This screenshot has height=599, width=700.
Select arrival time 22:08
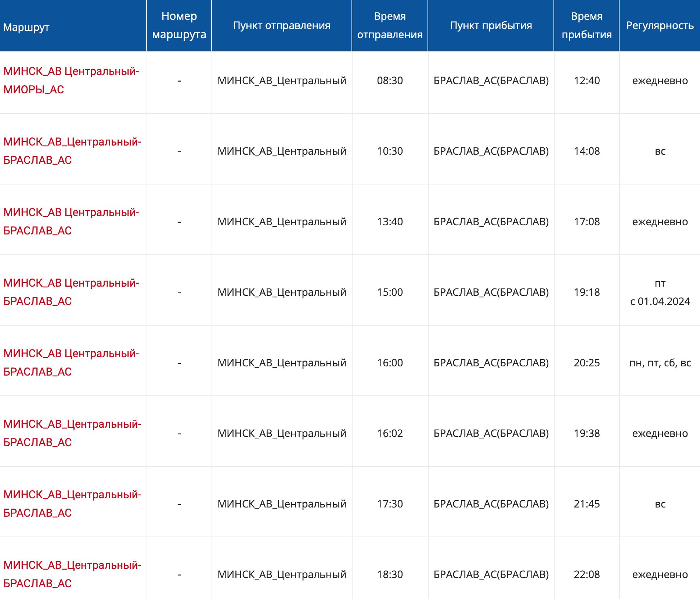[x=587, y=574]
